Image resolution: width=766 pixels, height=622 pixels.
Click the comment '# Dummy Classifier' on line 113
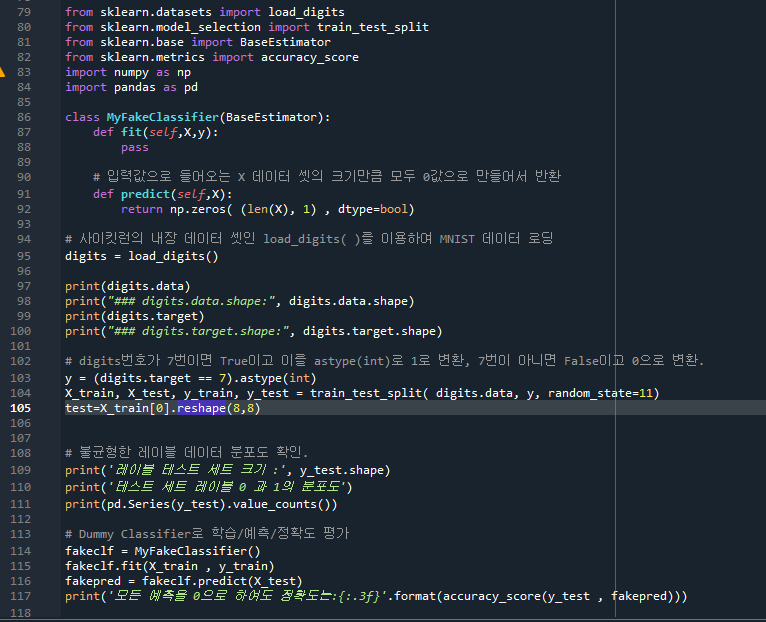point(128,534)
